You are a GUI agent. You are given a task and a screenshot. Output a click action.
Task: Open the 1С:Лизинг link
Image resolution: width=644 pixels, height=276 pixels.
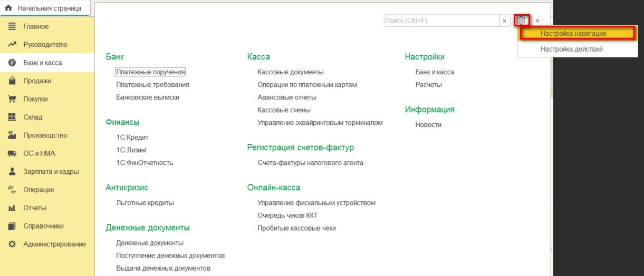click(x=132, y=150)
